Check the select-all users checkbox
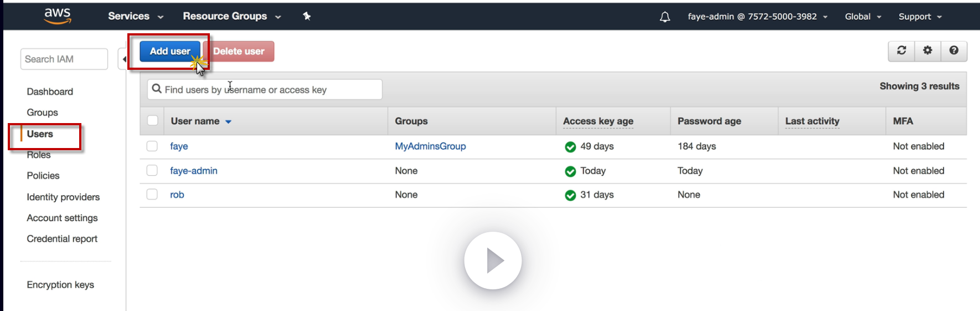The image size is (980, 311). (x=153, y=121)
